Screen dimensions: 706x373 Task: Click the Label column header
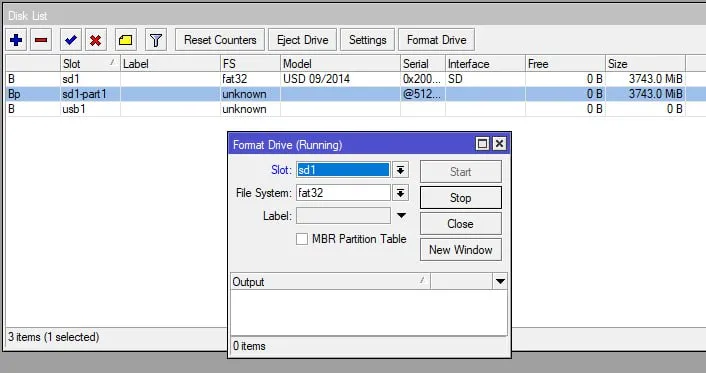coord(170,64)
